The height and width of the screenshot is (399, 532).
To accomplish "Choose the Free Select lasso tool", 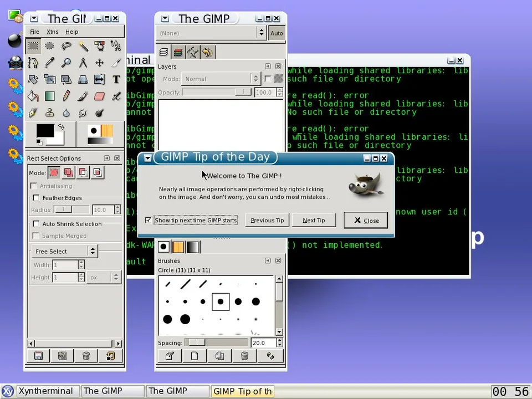I will (66, 46).
